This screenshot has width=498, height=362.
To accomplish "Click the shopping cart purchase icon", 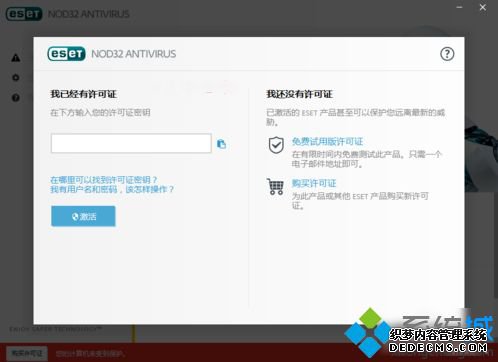I will [x=275, y=187].
